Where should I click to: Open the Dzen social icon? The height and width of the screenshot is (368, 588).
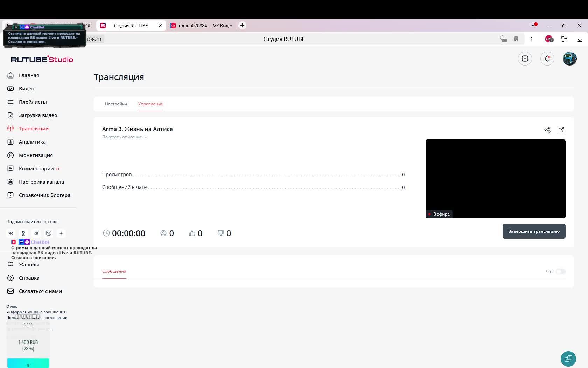(61, 233)
